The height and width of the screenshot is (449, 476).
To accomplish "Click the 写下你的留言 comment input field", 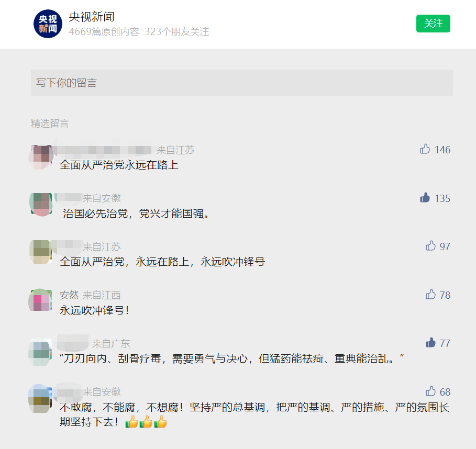I will tap(241, 83).
